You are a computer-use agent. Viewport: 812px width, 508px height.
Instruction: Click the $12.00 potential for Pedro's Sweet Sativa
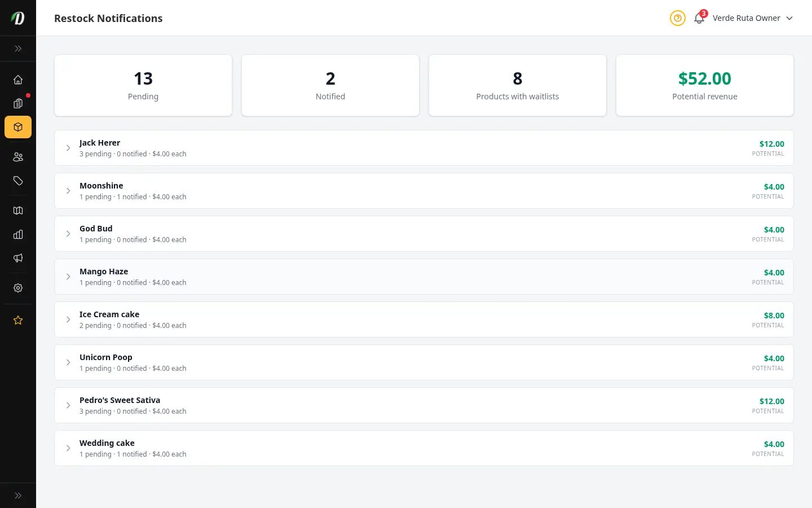[771, 401]
